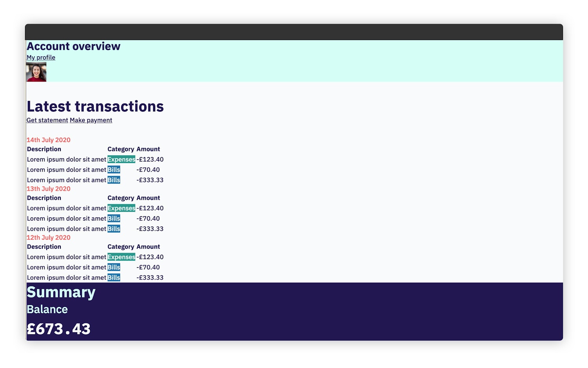The height and width of the screenshot is (368, 588).
Task: Click the Description column header on 14th July
Action: [x=44, y=149]
